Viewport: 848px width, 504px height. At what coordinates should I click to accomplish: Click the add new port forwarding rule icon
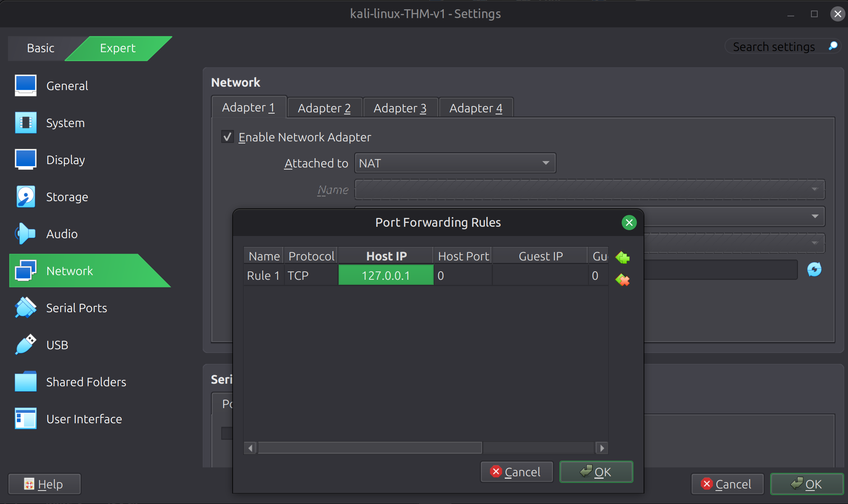coord(623,257)
